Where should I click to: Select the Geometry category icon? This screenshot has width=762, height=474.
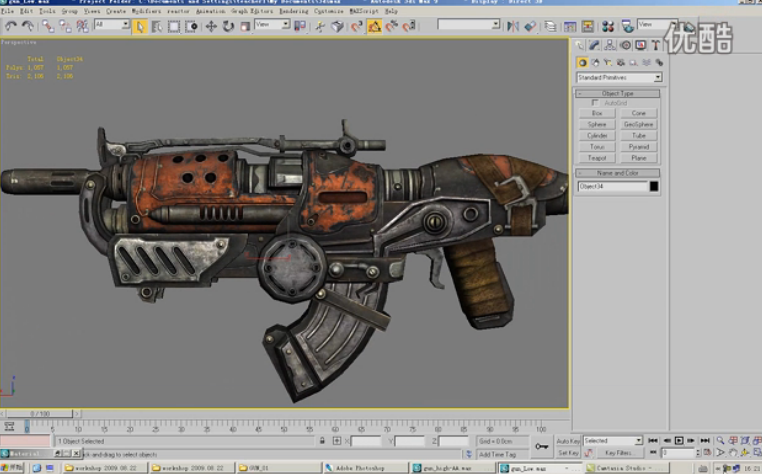582,62
